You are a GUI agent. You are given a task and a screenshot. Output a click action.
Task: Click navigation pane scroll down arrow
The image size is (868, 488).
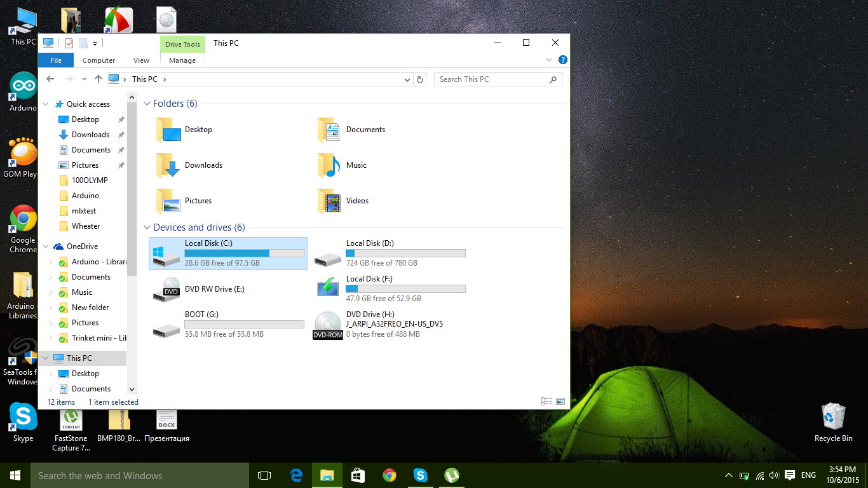[132, 389]
